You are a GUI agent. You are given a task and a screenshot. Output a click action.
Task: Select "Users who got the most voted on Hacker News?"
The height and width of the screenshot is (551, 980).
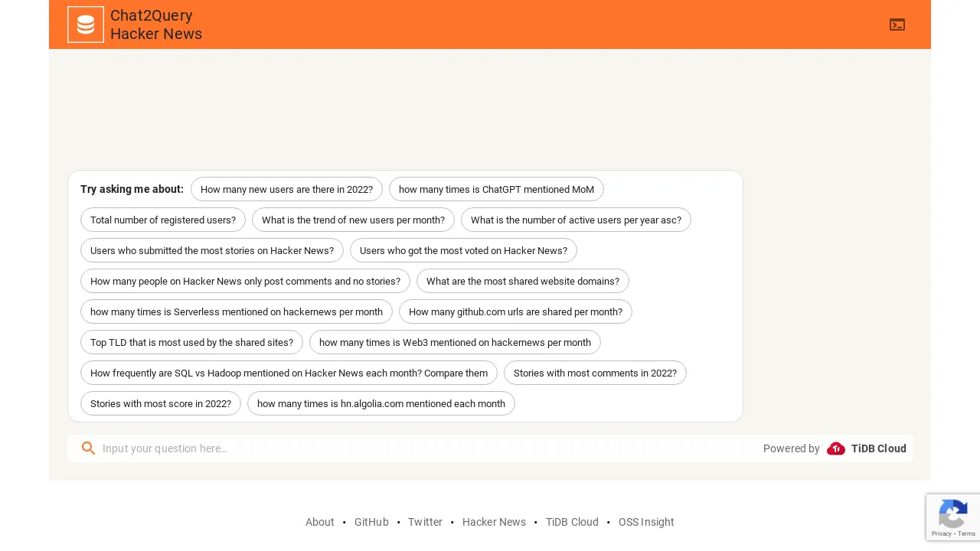coord(463,250)
